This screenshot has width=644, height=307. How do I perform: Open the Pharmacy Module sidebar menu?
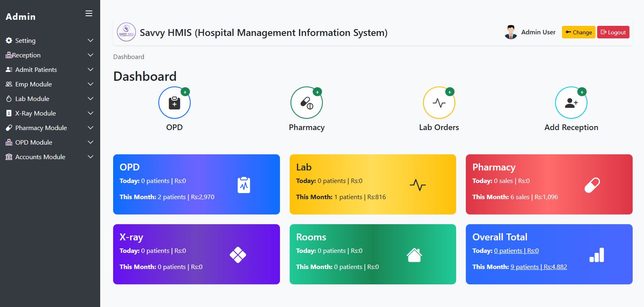tap(41, 128)
